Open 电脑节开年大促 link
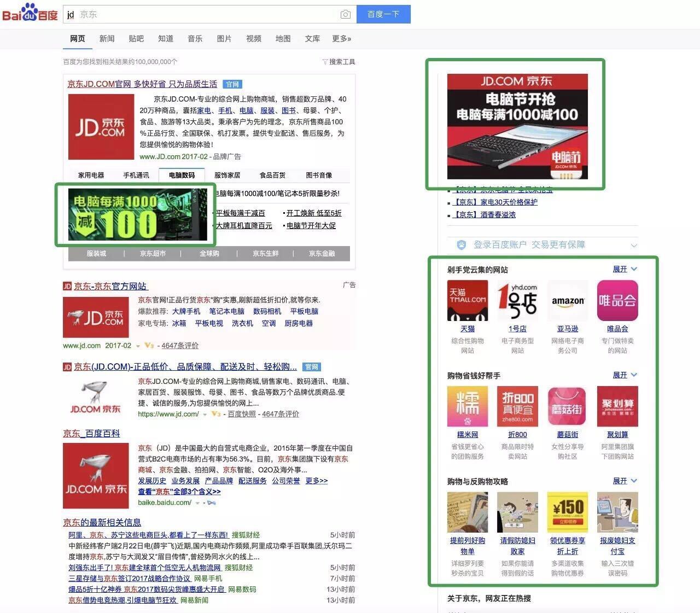Viewport: 700px width, 613px height. (x=311, y=225)
